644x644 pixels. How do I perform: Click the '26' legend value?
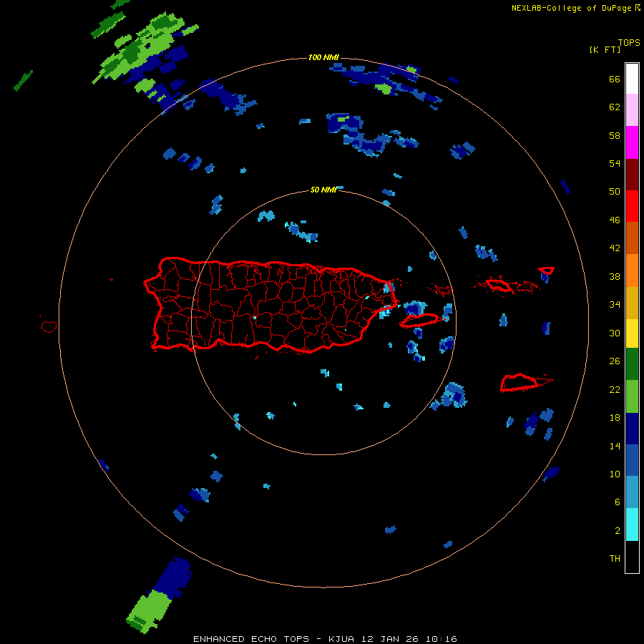coord(615,361)
